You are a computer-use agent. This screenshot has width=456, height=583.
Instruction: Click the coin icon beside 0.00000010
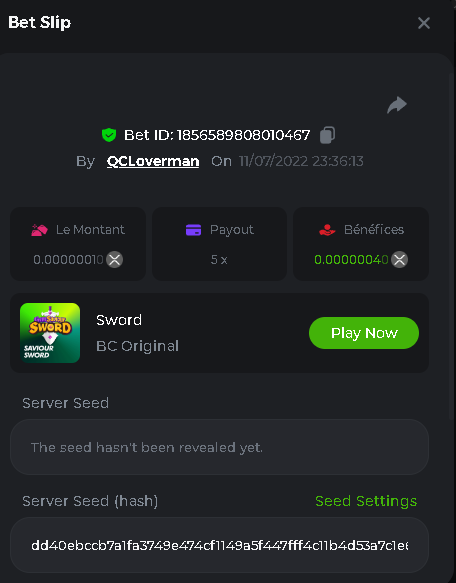tap(115, 260)
